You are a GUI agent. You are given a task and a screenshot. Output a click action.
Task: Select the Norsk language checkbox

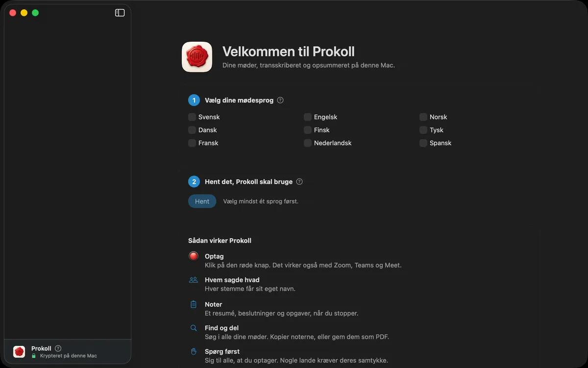[423, 117]
